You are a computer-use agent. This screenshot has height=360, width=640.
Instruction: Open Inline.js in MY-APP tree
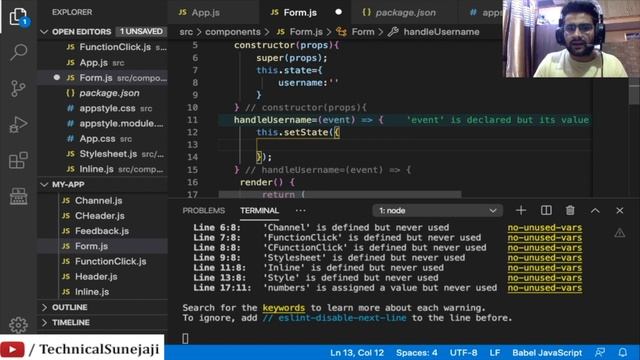pyautogui.click(x=102, y=292)
